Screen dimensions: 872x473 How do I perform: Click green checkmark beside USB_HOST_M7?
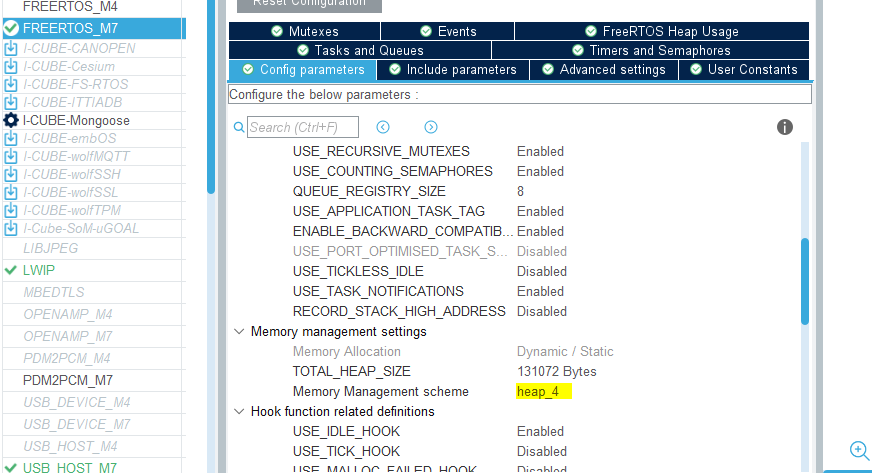pos(11,468)
